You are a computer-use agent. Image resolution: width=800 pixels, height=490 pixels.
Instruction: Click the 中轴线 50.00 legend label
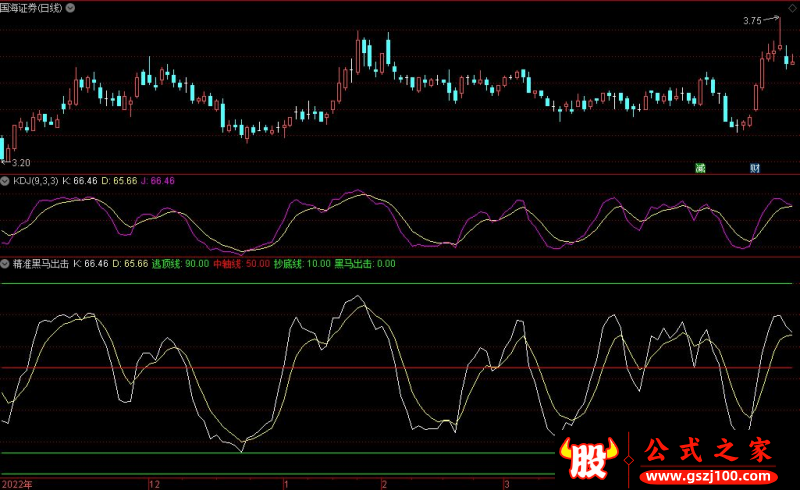point(241,264)
